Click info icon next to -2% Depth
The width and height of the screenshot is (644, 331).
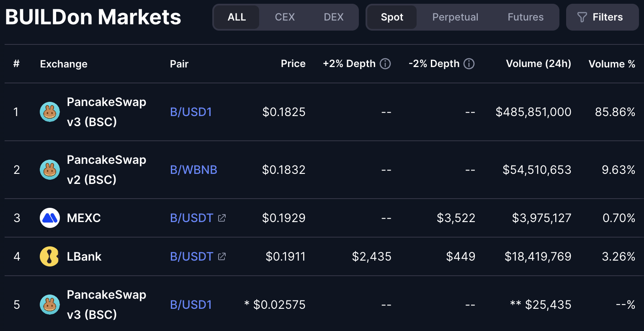tap(469, 64)
